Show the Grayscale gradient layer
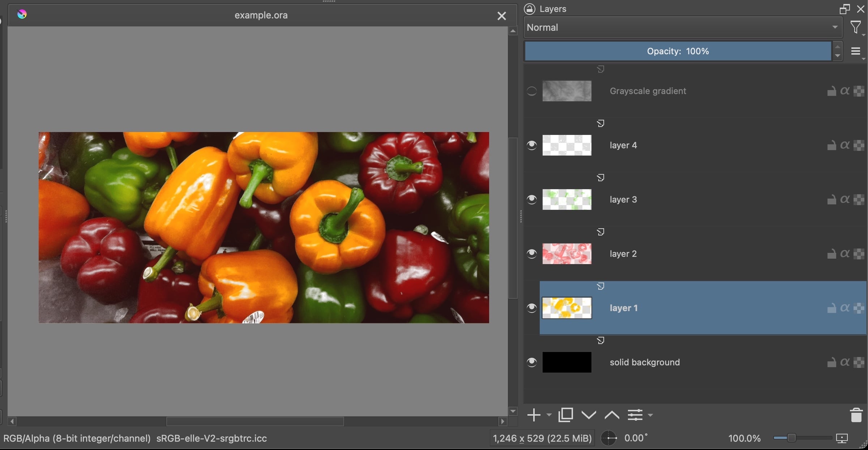 532,91
